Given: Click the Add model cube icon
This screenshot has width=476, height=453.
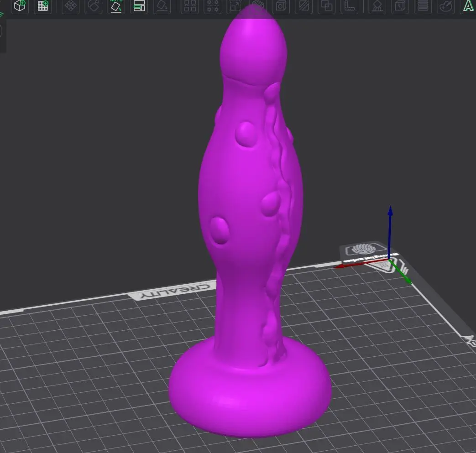Looking at the screenshot, I should [20, 6].
